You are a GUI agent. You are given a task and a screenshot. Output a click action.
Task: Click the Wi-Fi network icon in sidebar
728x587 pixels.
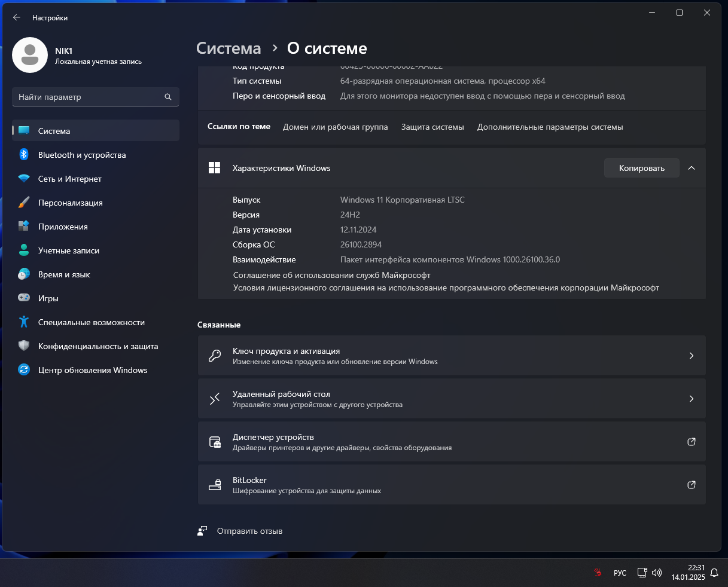tap(24, 178)
